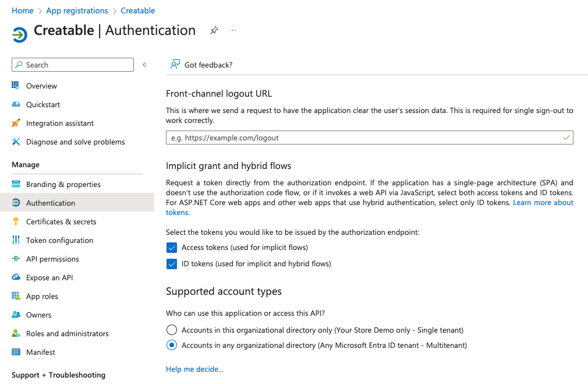This screenshot has height=384, width=588.
Task: Click the Got feedback? button
Action: click(202, 65)
